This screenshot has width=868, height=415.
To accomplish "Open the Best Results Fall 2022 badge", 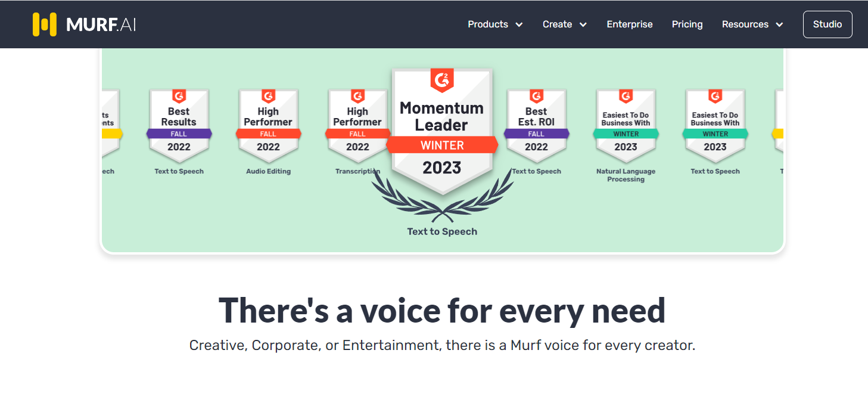I will coord(179,126).
